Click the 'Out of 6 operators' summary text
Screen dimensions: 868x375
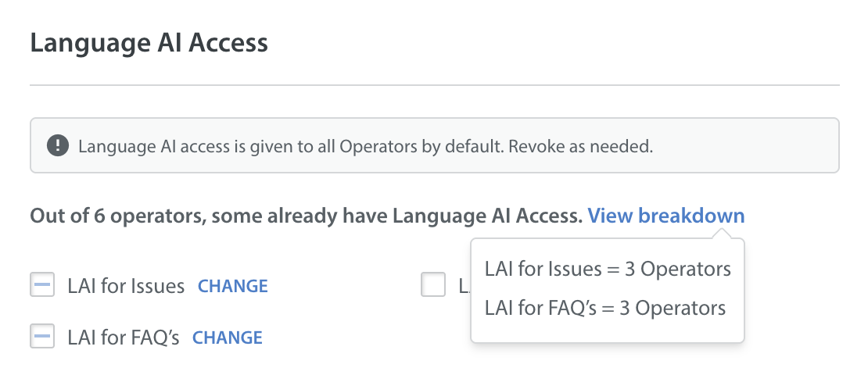(x=118, y=216)
